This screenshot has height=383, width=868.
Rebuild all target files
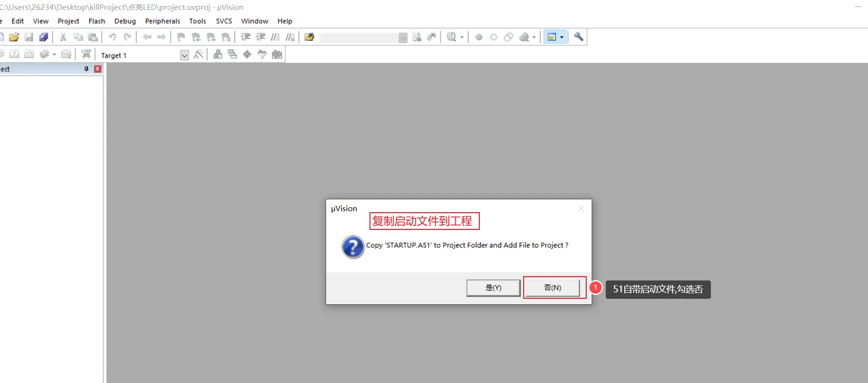pyautogui.click(x=30, y=54)
